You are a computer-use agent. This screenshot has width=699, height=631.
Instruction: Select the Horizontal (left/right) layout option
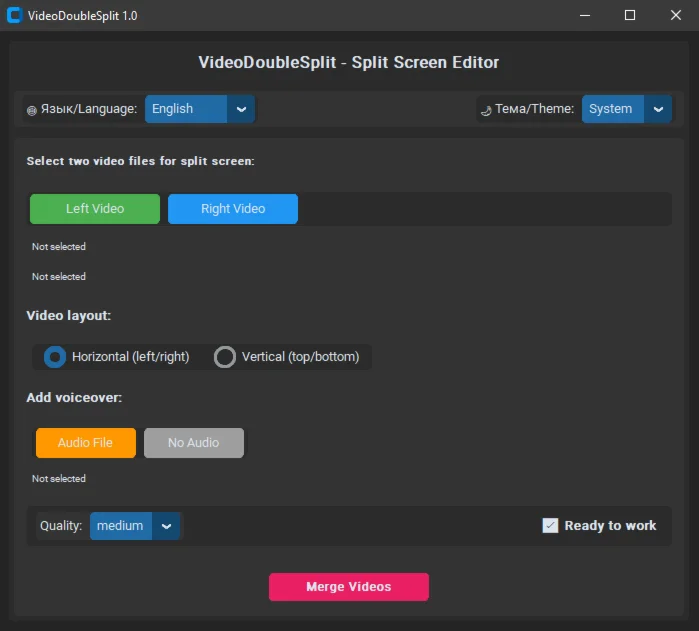point(56,357)
